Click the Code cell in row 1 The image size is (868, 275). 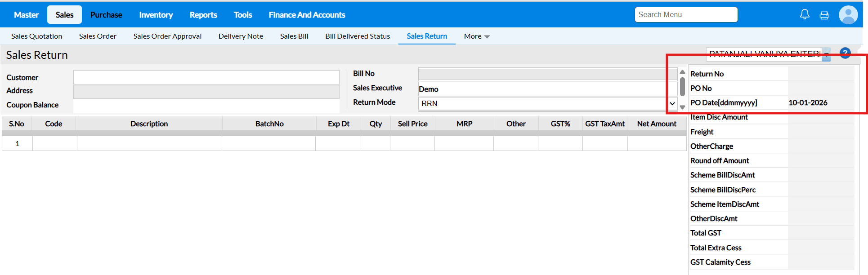[x=54, y=144]
